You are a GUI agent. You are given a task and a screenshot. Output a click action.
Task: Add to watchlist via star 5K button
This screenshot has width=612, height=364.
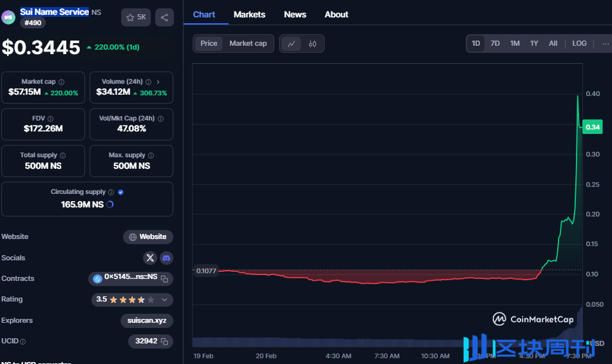point(136,17)
